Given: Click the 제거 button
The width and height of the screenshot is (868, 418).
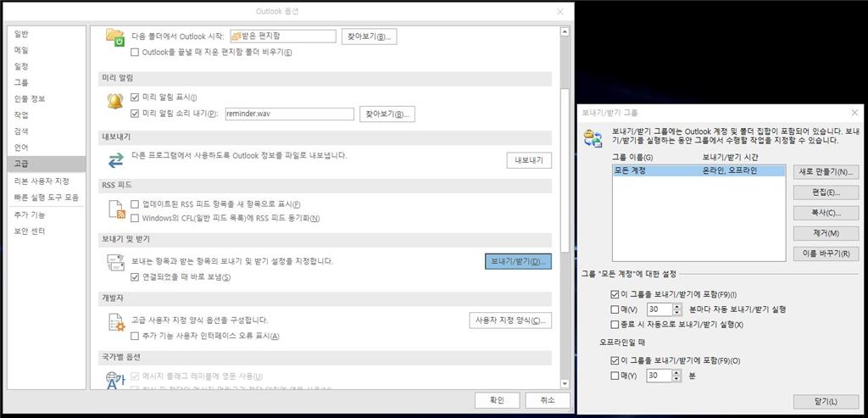Looking at the screenshot, I should click(x=826, y=233).
